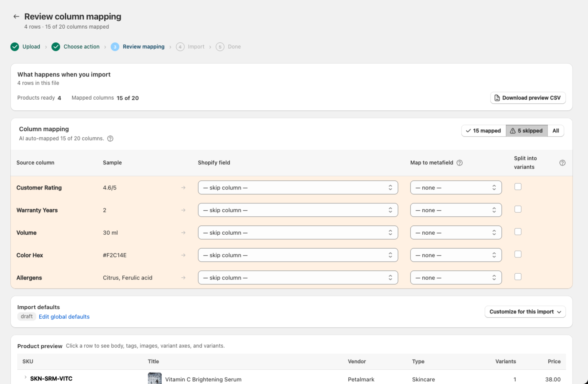This screenshot has height=384, width=588.
Task: Click the Allergens sample 'Citrus, Ferulic acid'
Action: click(x=128, y=278)
